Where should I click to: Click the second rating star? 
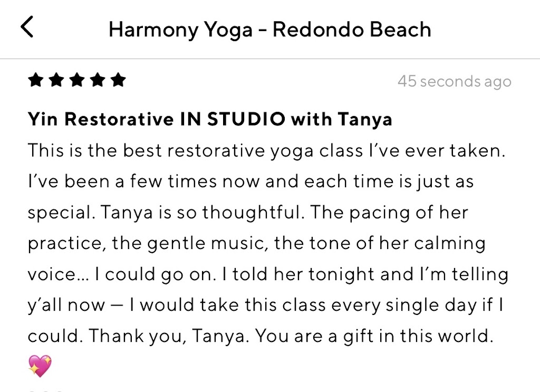point(56,80)
